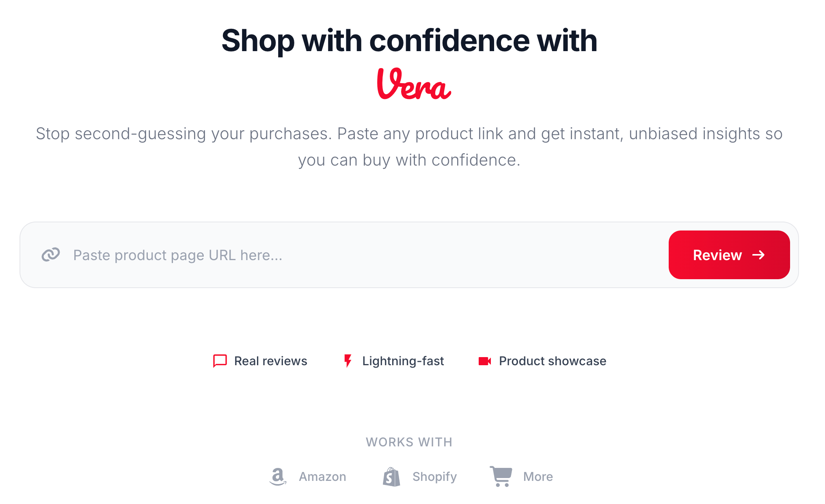825x504 pixels.
Task: Click the Shopify bag logo icon
Action: point(391,476)
